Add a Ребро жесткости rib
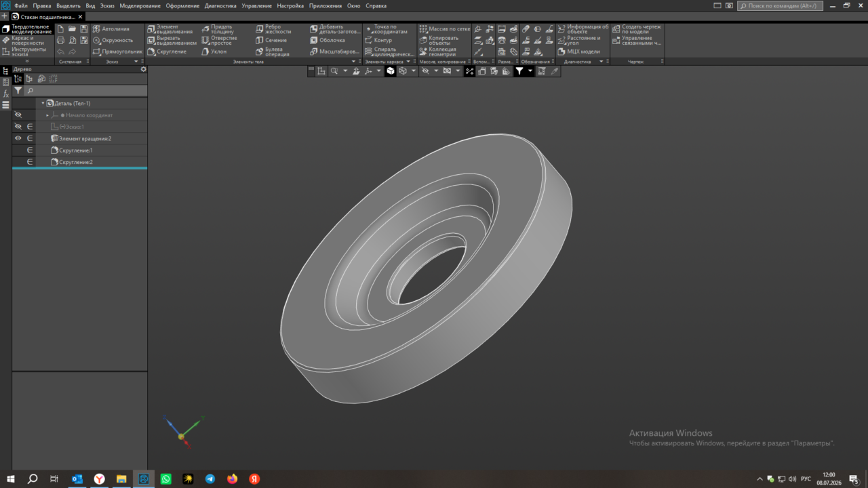This screenshot has height=488, width=868. pos(273,29)
